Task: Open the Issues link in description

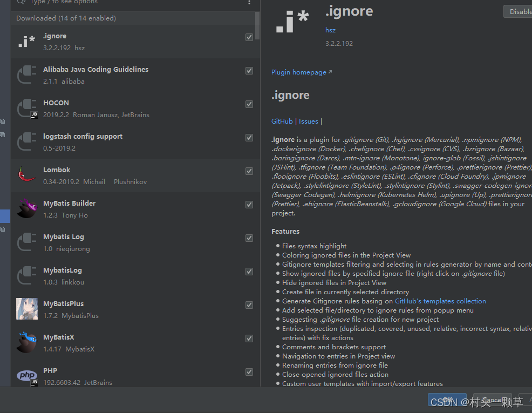Action: point(309,121)
